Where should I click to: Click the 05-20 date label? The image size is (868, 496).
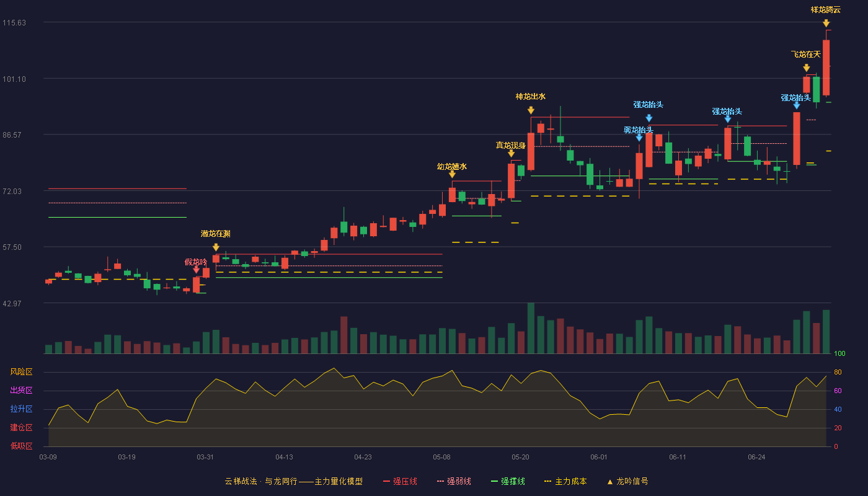[520, 457]
